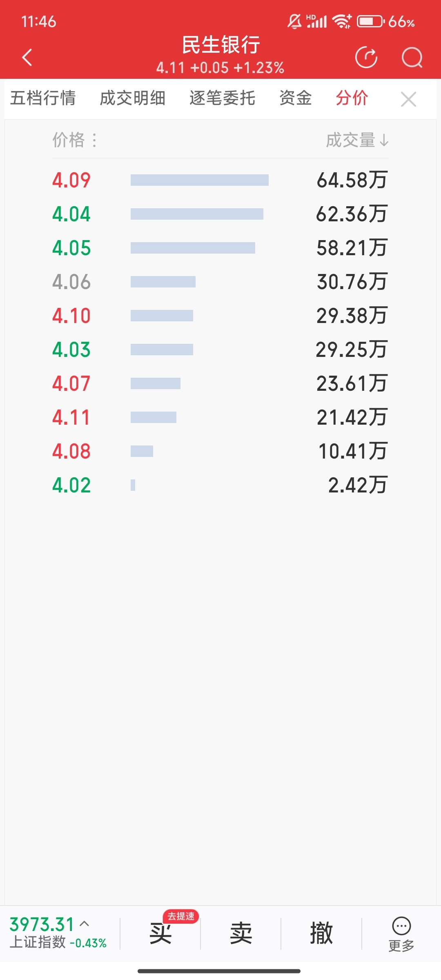The width and height of the screenshot is (441, 980).
Task: Tap the 撤 cancel order button
Action: pos(321,933)
